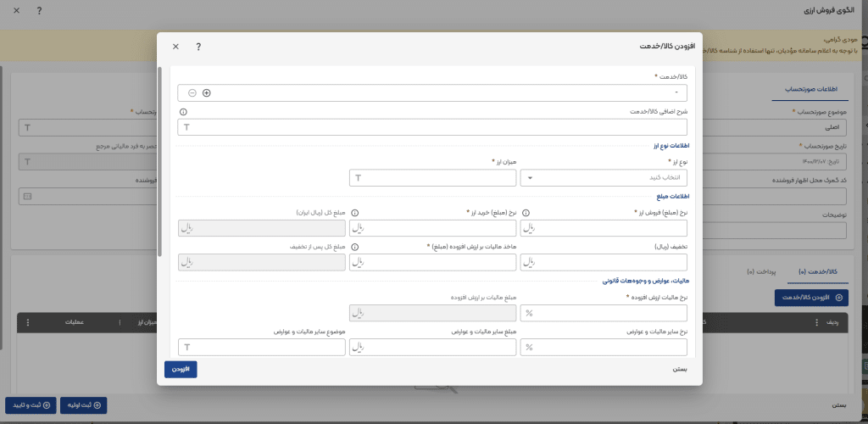Open the نوع ارز dropdown
The image size is (868, 424).
(606, 177)
